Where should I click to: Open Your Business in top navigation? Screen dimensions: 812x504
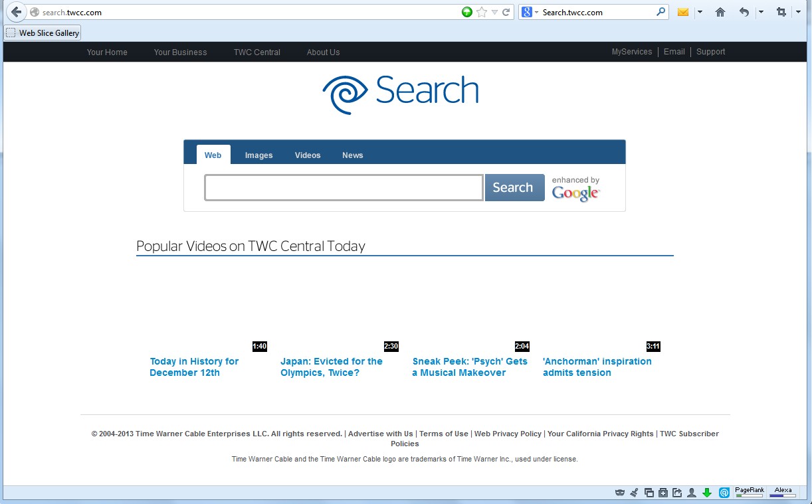[x=180, y=52]
